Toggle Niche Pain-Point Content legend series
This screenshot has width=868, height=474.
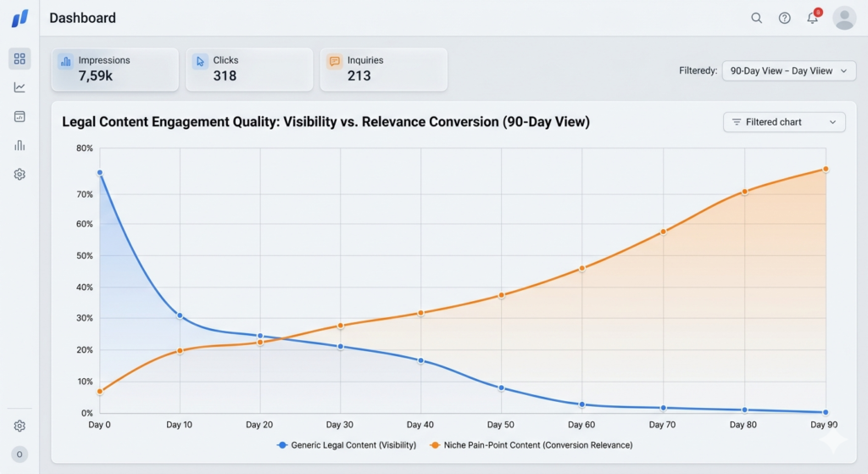531,445
